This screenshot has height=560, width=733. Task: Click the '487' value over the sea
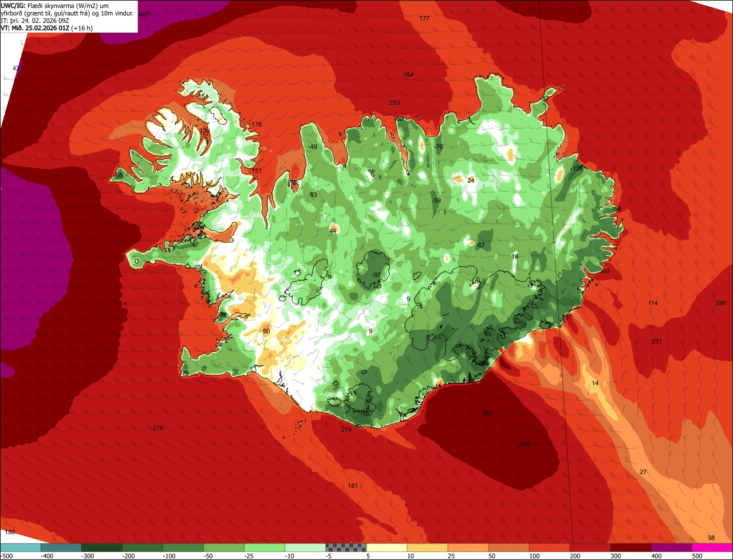coord(144,14)
